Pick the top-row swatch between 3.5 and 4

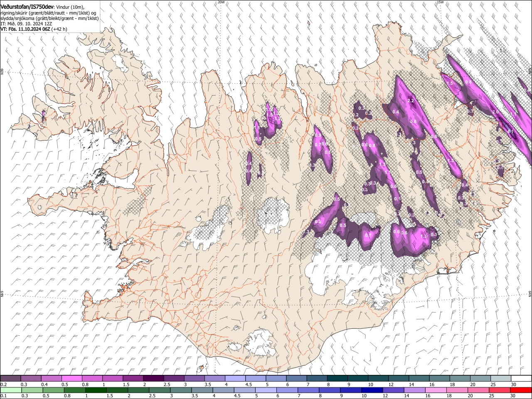pos(214,378)
